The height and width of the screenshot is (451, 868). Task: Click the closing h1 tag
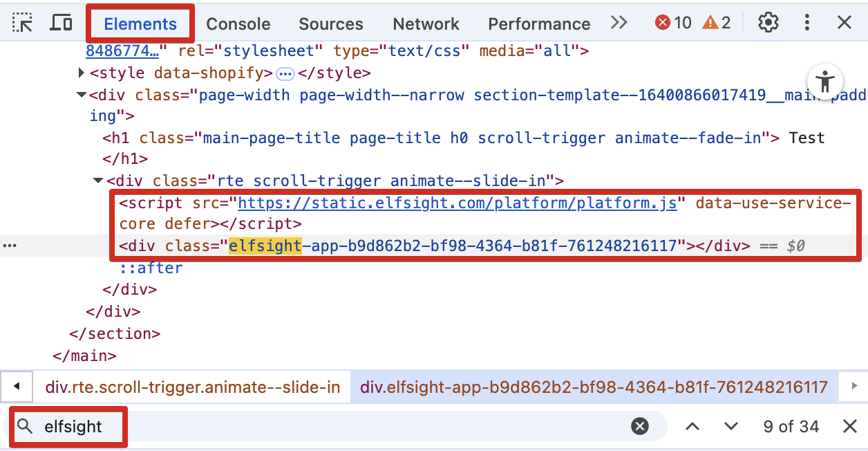[125, 158]
